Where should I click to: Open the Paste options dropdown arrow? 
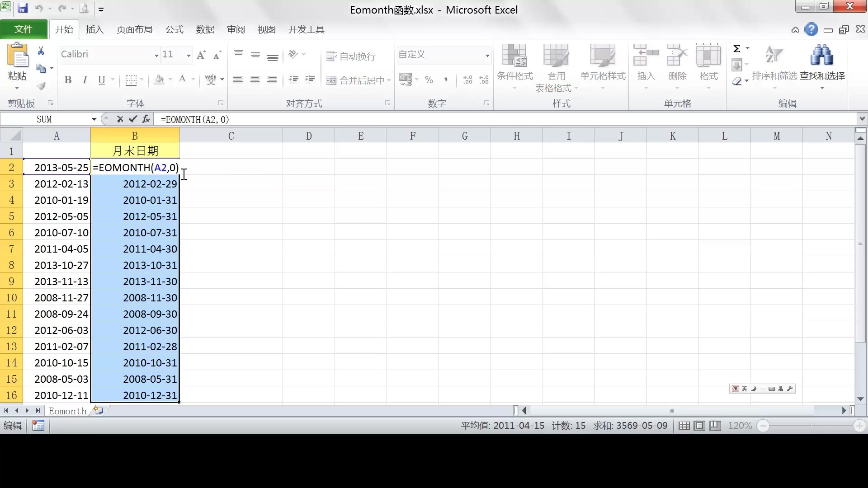pyautogui.click(x=17, y=88)
